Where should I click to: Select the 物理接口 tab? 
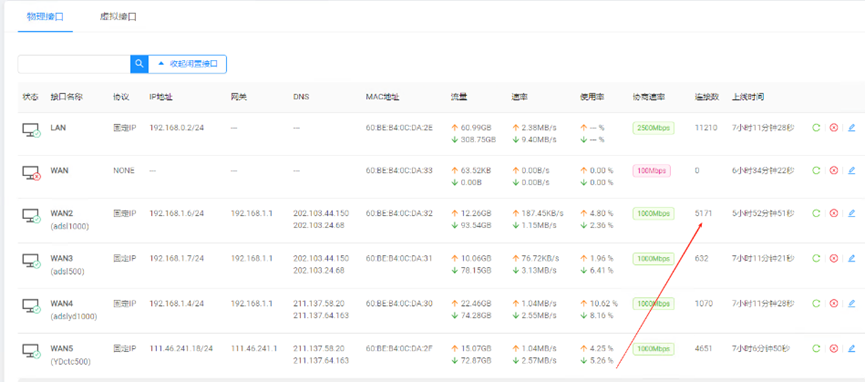(45, 17)
